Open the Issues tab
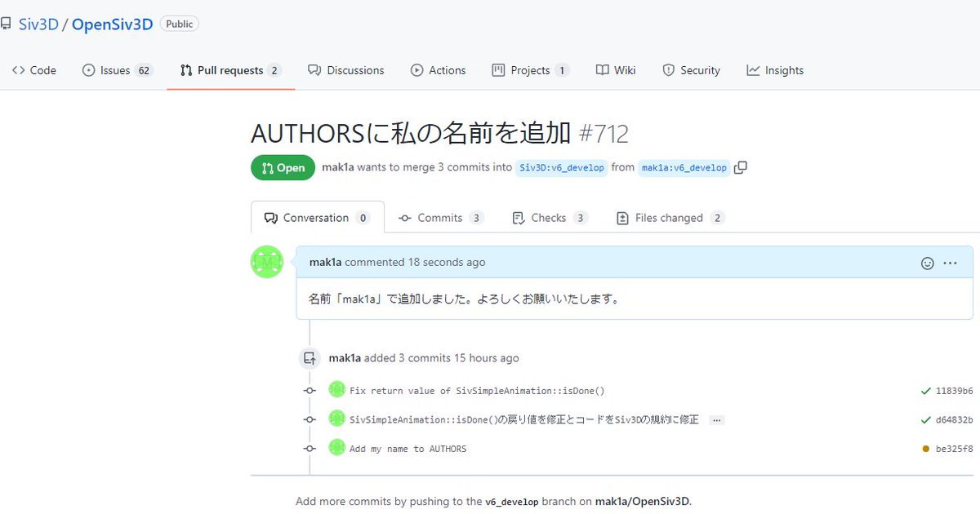 tap(118, 70)
